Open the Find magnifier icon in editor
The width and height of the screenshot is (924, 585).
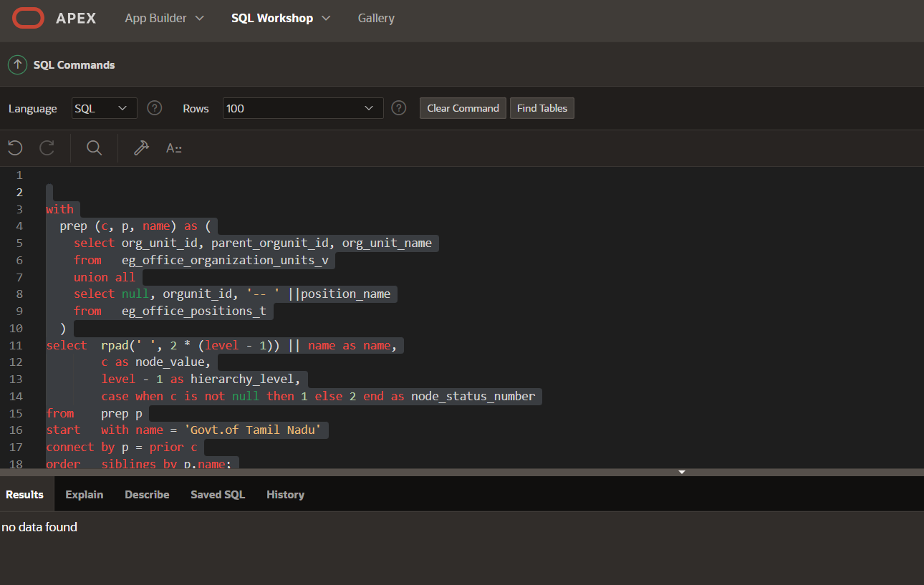pos(94,148)
